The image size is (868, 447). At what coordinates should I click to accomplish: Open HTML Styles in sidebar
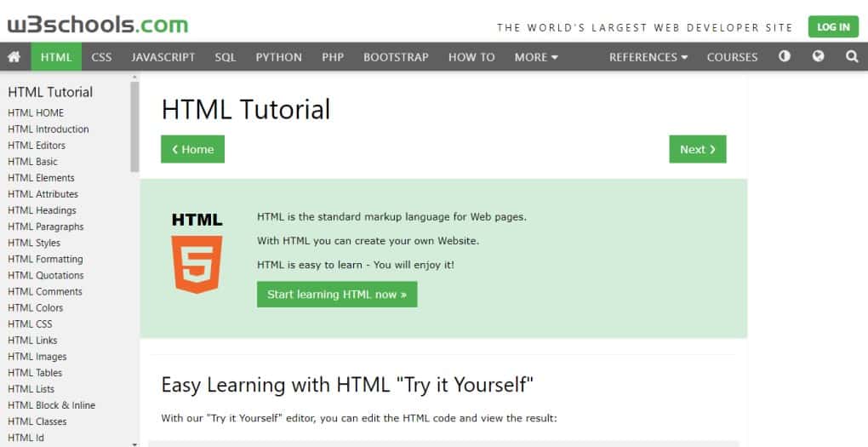[34, 243]
